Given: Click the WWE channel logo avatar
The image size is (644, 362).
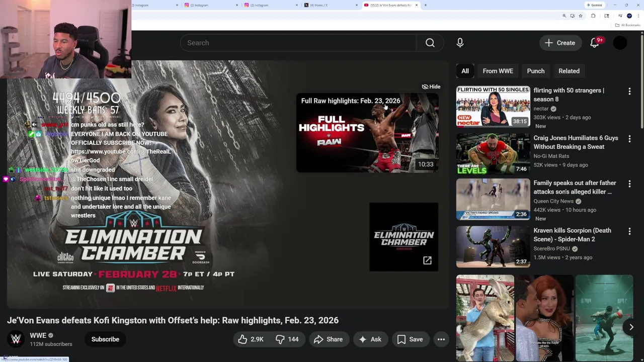Looking at the screenshot, I should pos(16,339).
